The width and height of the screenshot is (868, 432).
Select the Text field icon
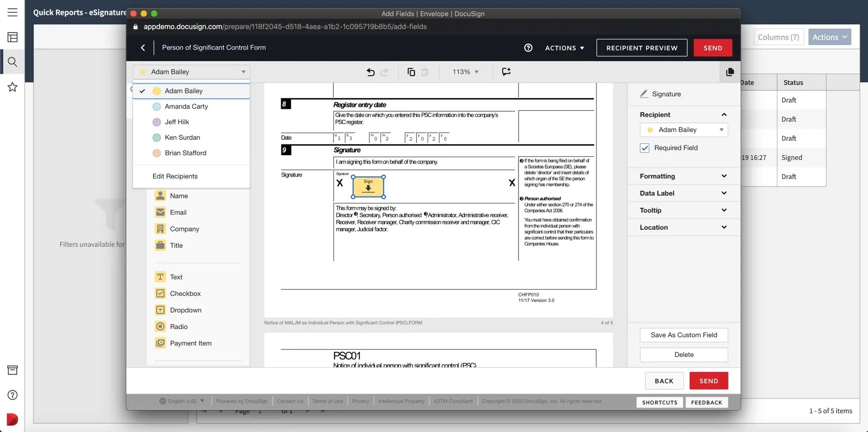[160, 277]
